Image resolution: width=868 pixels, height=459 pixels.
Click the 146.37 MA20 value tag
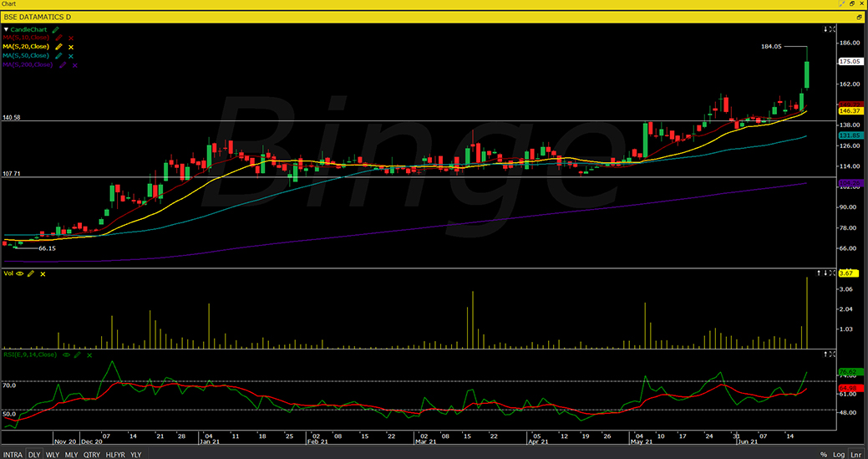[850, 111]
